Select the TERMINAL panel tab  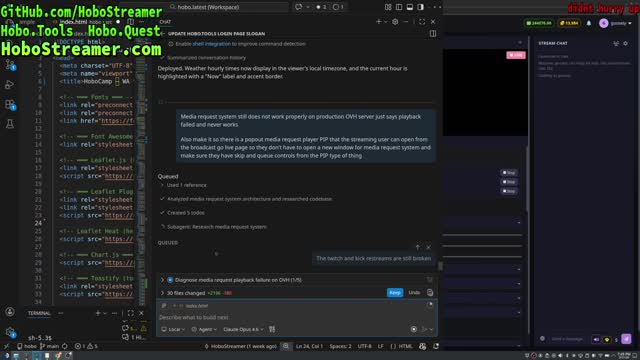39,313
